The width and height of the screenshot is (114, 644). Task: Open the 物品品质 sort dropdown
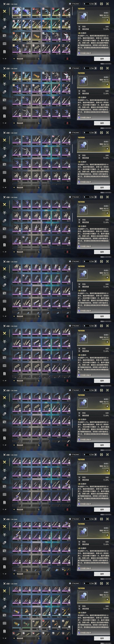click(24, 59)
